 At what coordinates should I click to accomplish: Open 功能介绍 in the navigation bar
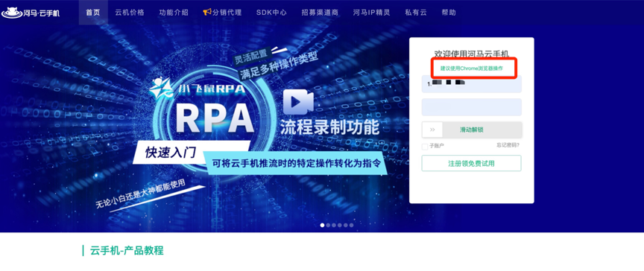[x=174, y=13]
